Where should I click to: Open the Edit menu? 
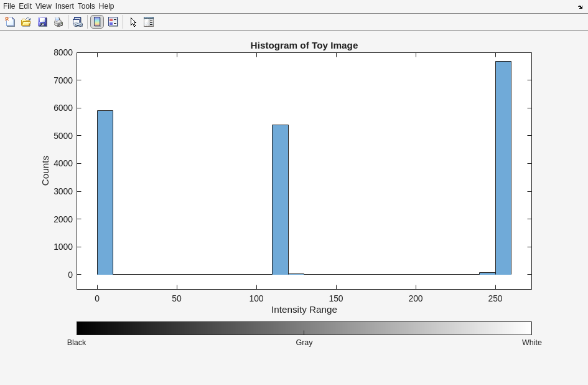25,6
